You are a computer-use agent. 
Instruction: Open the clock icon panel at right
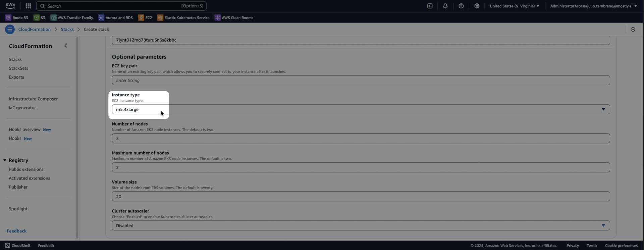pos(633,30)
